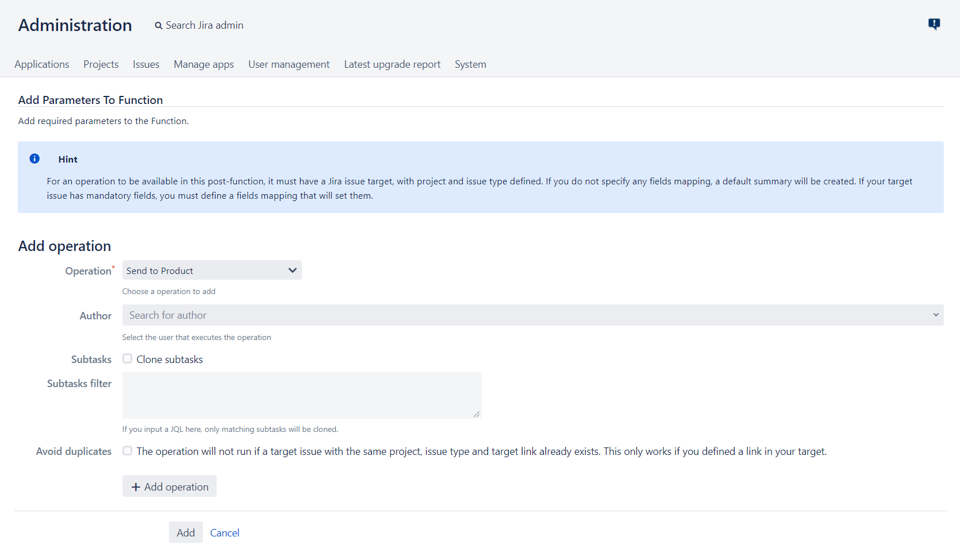Click the Add operation button

pyautogui.click(x=169, y=486)
